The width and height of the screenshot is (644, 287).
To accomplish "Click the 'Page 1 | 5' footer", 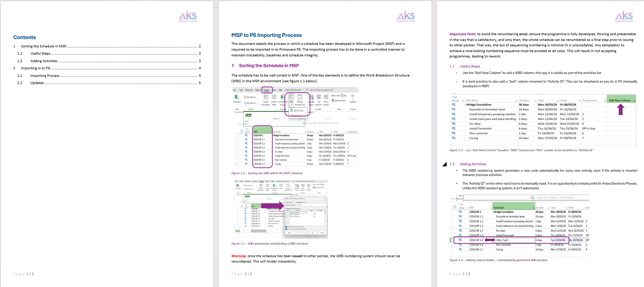I will pyautogui.click(x=24, y=274).
